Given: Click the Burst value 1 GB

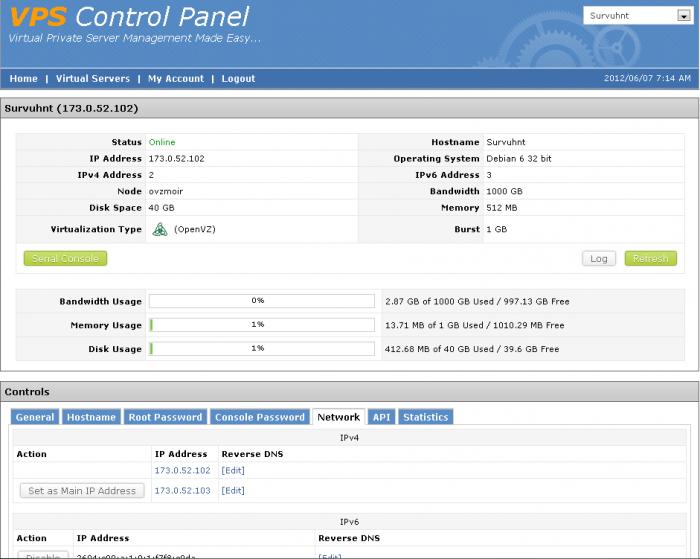Looking at the screenshot, I should click(x=496, y=229).
